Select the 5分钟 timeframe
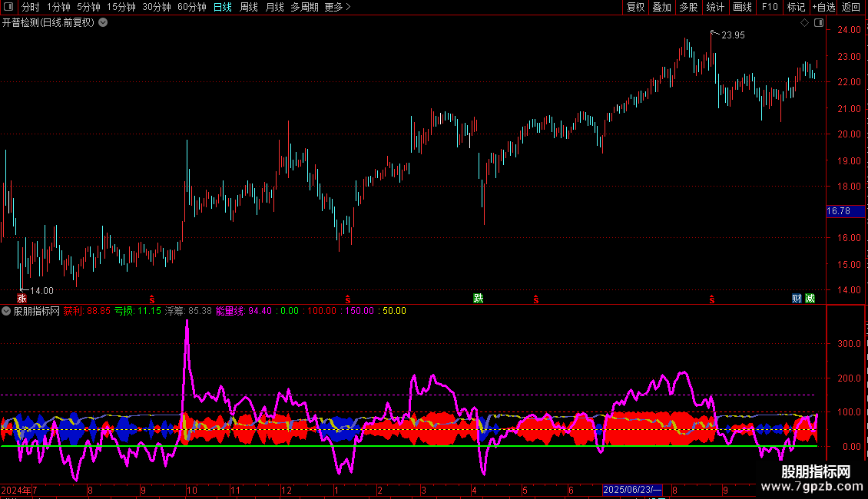The width and height of the screenshot is (868, 499). click(88, 7)
